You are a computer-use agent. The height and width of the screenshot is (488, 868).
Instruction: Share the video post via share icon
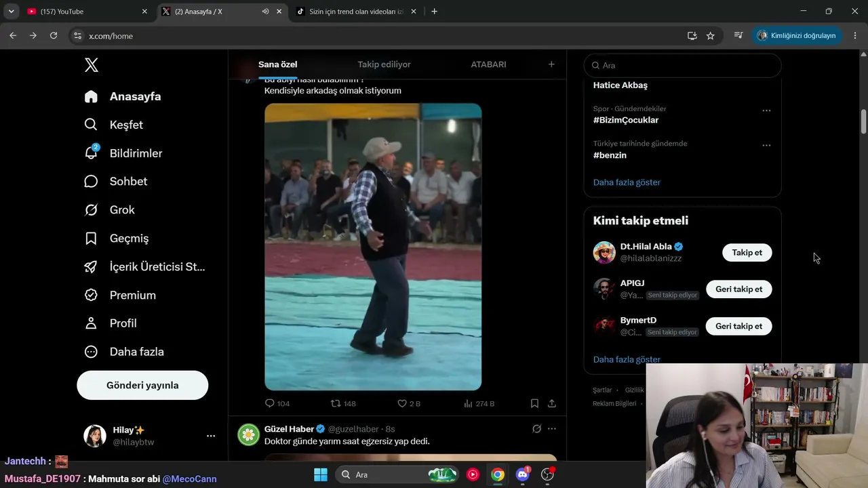point(552,403)
